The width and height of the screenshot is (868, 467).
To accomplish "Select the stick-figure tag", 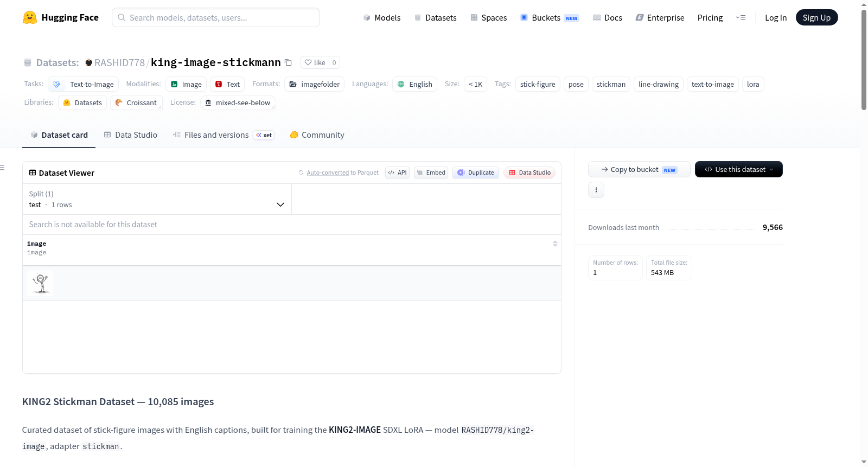I will [538, 84].
